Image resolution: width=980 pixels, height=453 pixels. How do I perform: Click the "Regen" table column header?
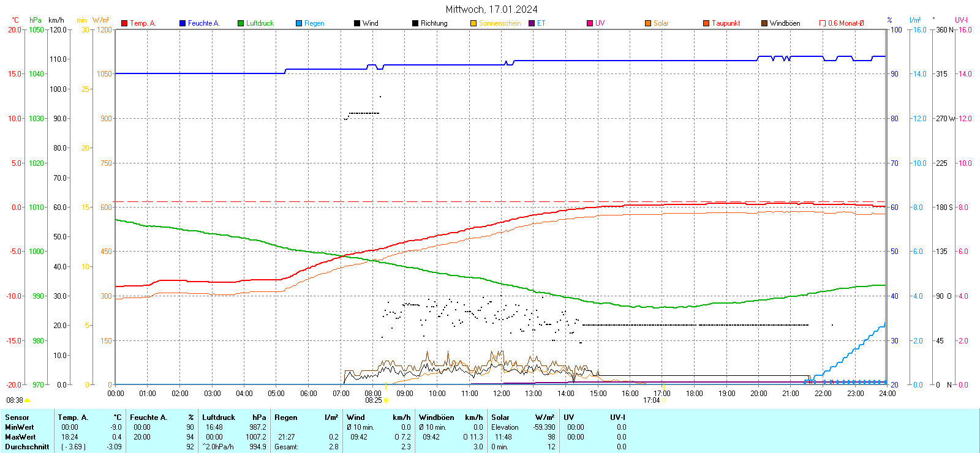click(286, 417)
